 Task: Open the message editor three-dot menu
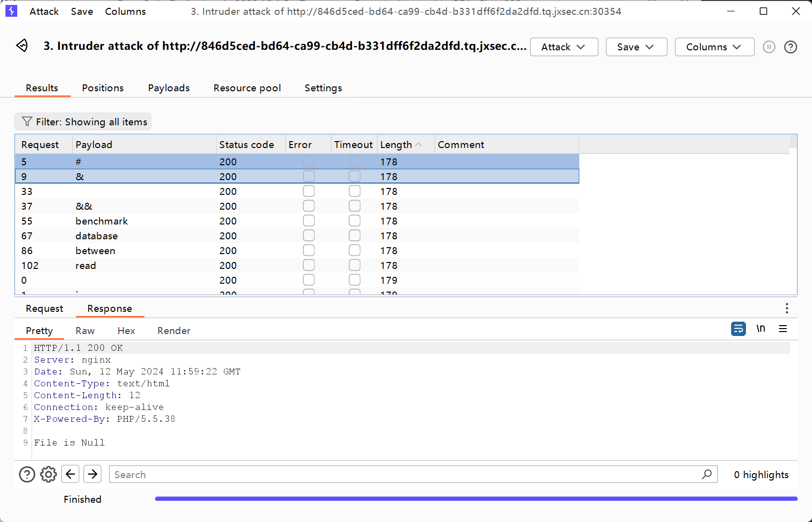786,308
